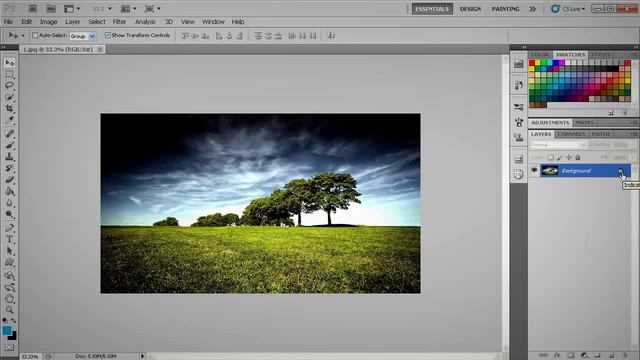Screen dimensions: 640x360
Task: Select the Quick Selection tool
Action: [9, 97]
